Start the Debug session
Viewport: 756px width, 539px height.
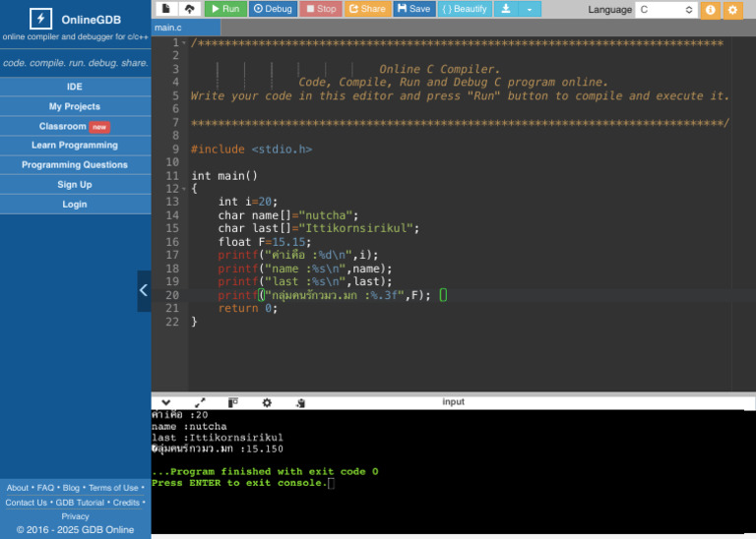coord(273,9)
